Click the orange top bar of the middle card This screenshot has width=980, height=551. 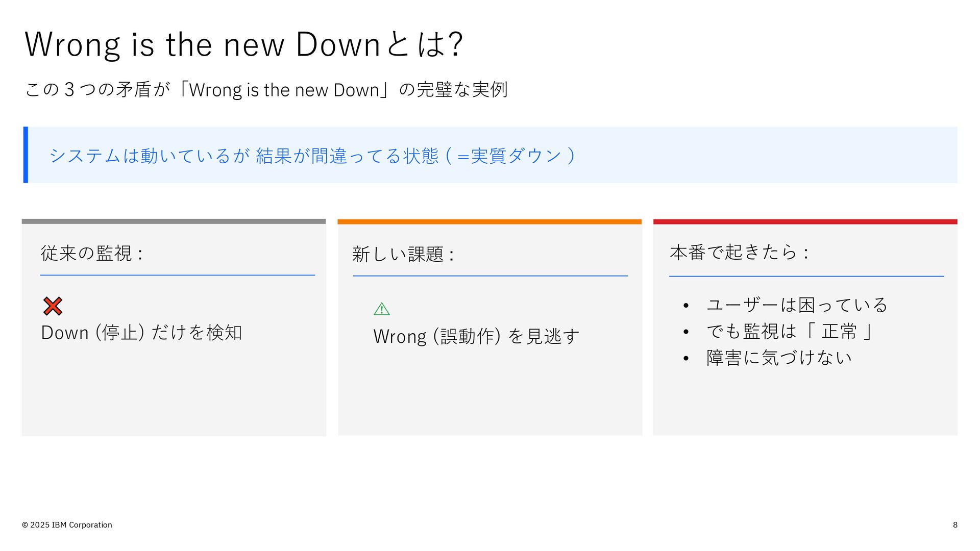pos(489,222)
